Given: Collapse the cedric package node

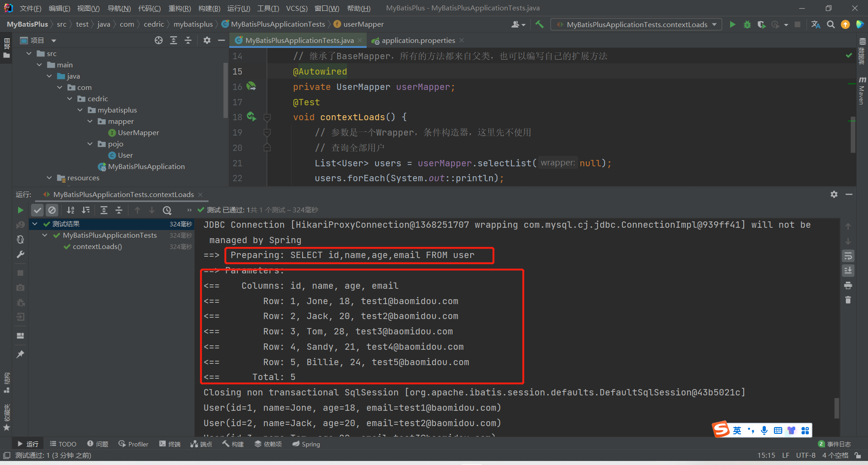Looking at the screenshot, I should click(70, 99).
